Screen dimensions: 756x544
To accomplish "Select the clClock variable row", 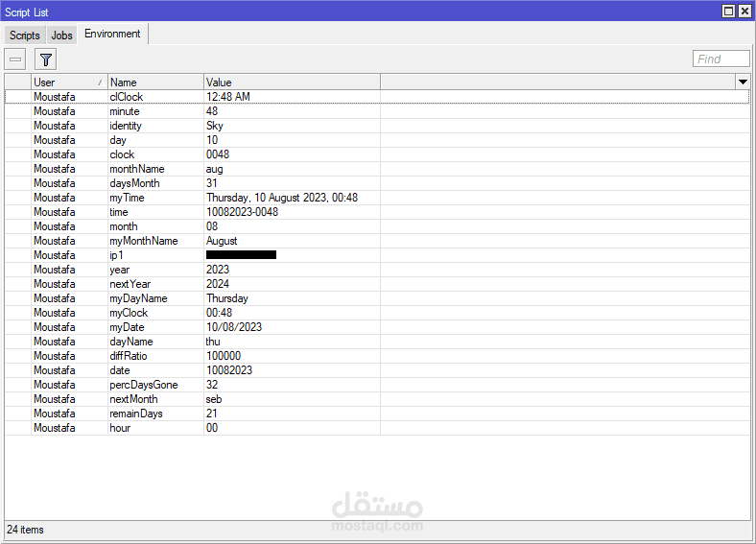I will pyautogui.click(x=377, y=97).
